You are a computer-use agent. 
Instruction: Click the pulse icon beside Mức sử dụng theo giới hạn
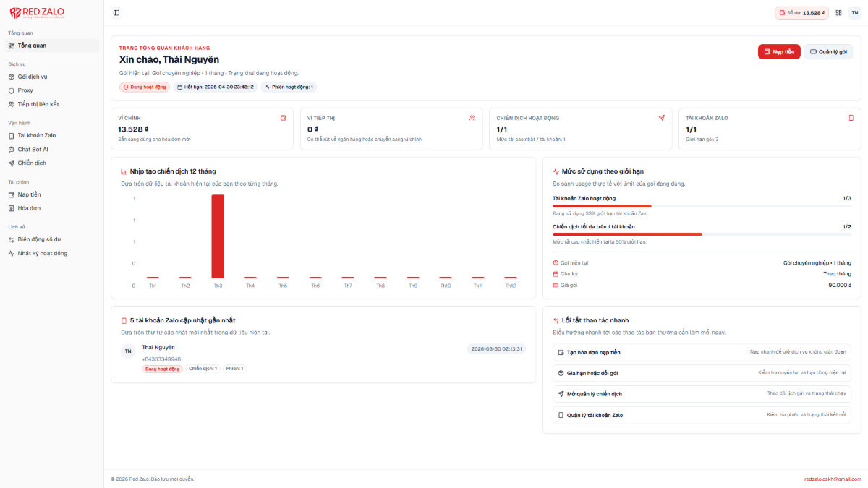[556, 171]
